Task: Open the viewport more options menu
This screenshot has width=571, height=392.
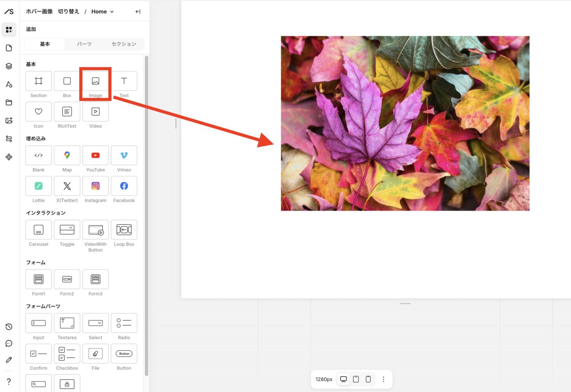Action: (383, 379)
